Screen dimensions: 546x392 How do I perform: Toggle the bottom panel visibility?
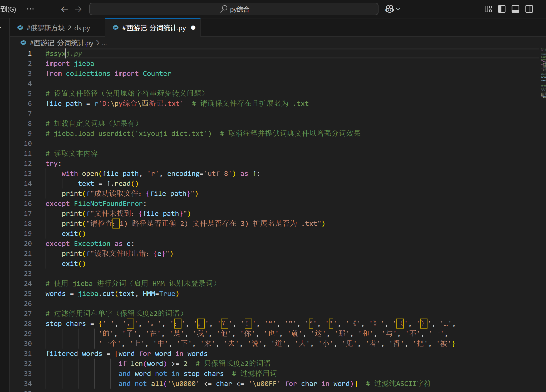(515, 9)
